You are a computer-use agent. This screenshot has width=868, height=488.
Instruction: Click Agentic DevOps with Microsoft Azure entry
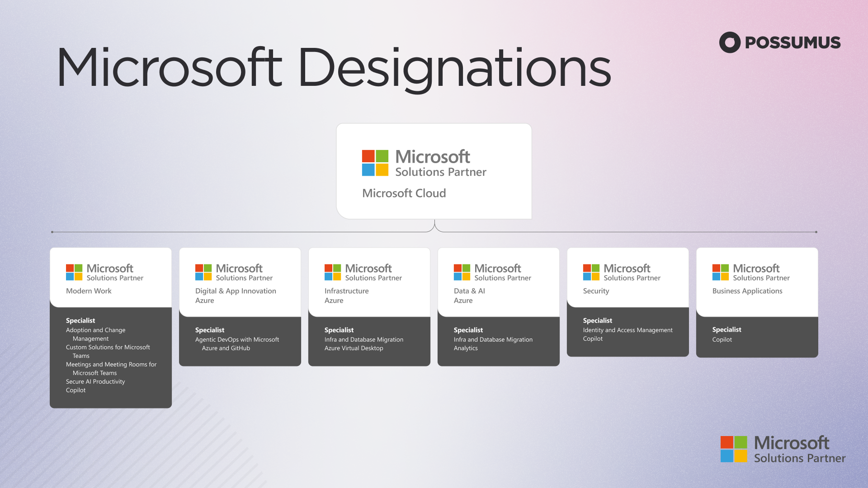pos(237,344)
